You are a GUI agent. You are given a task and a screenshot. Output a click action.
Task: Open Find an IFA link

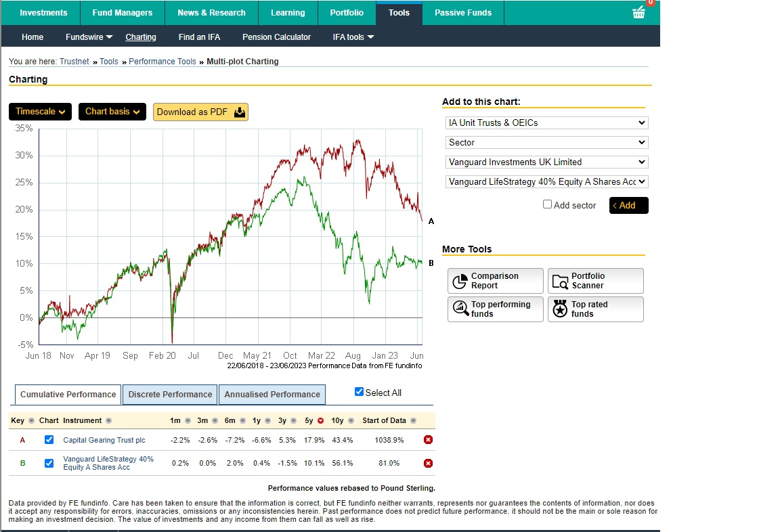tap(199, 37)
